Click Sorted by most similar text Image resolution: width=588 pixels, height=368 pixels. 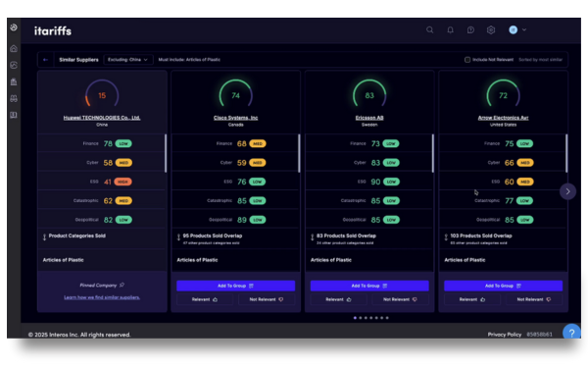tap(540, 60)
